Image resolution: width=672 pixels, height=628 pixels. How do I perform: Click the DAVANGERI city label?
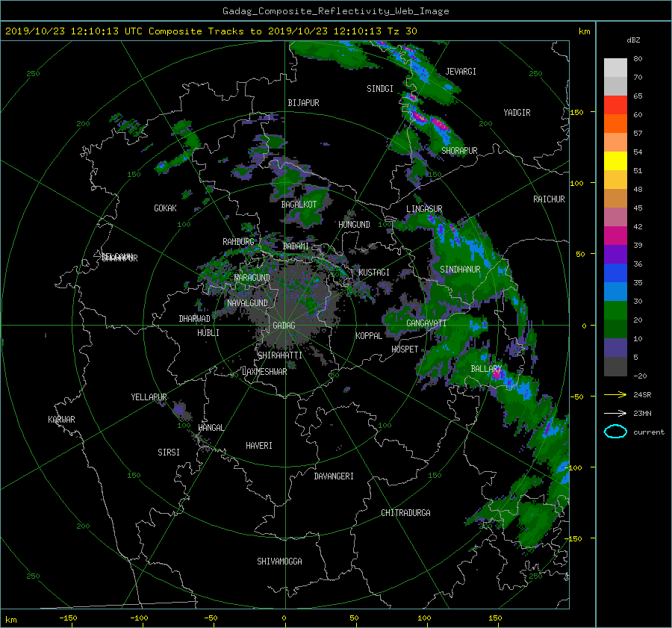pyautogui.click(x=334, y=476)
